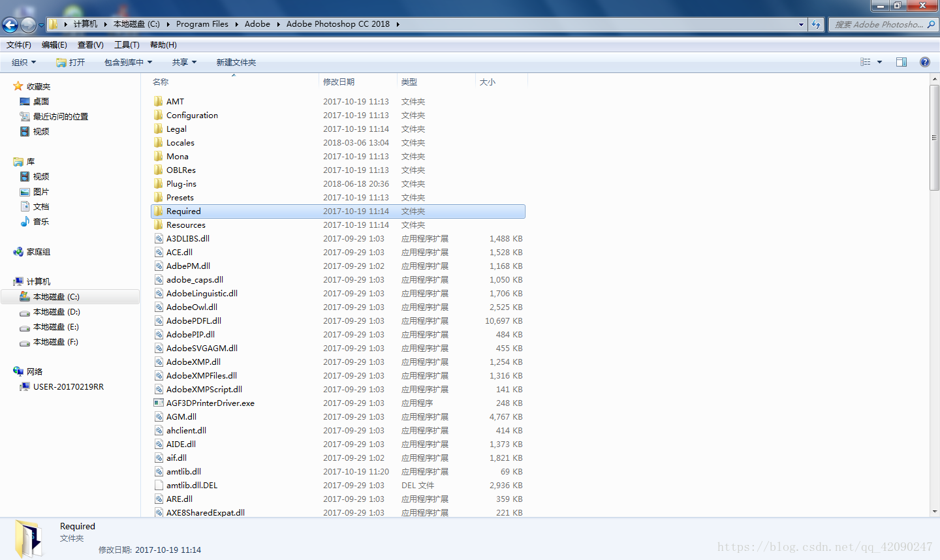
Task: Click the Music library note icon
Action: tap(25, 221)
